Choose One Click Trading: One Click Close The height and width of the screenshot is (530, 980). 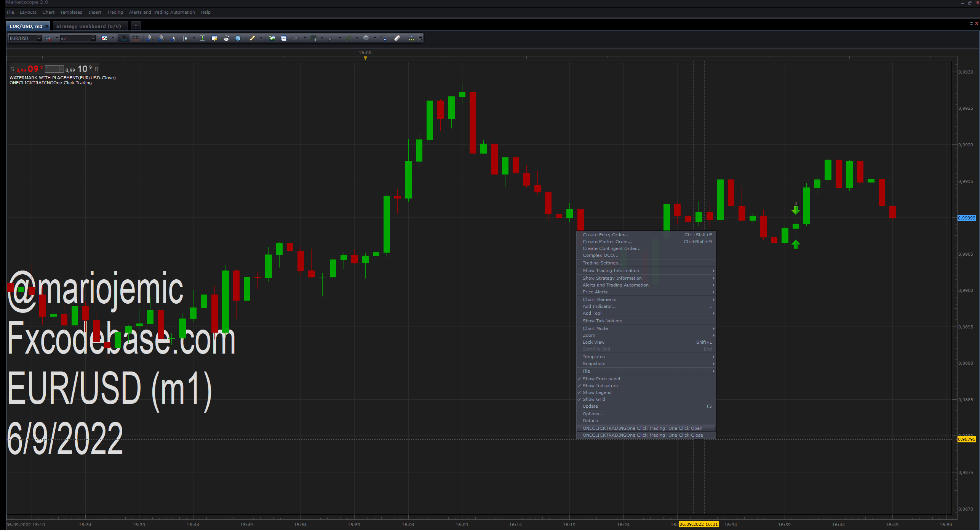point(646,435)
